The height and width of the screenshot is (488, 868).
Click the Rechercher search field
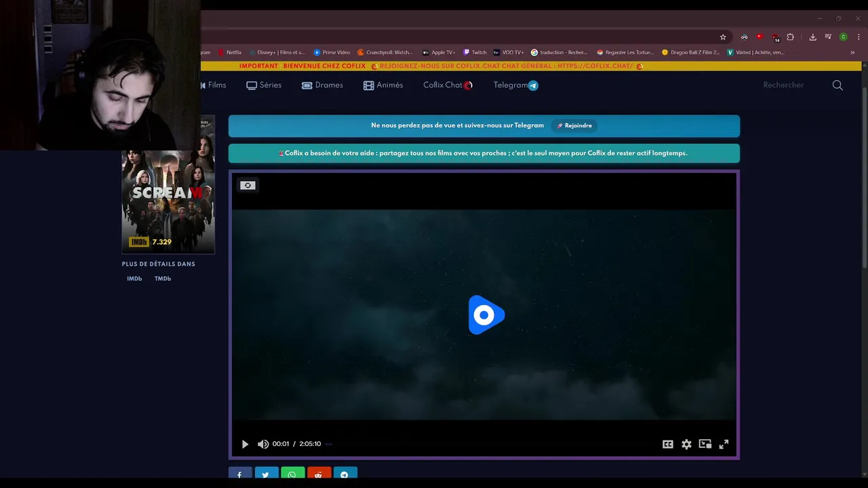pyautogui.click(x=783, y=85)
